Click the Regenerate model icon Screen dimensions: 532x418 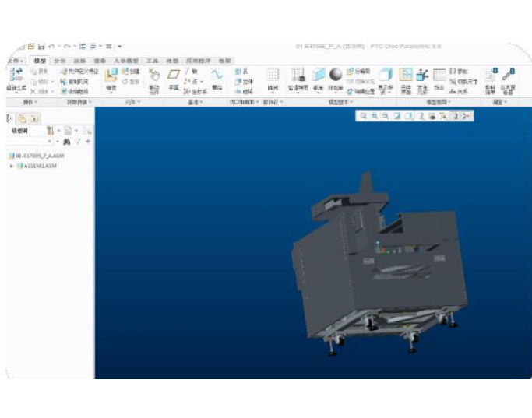coord(16,76)
